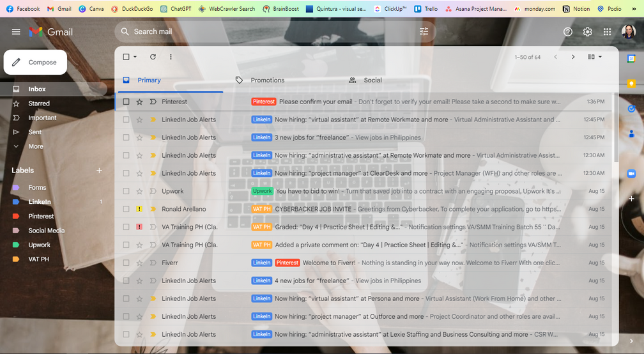The width and height of the screenshot is (644, 354).
Task: Open "Please confirm your email" message
Action: (316, 102)
